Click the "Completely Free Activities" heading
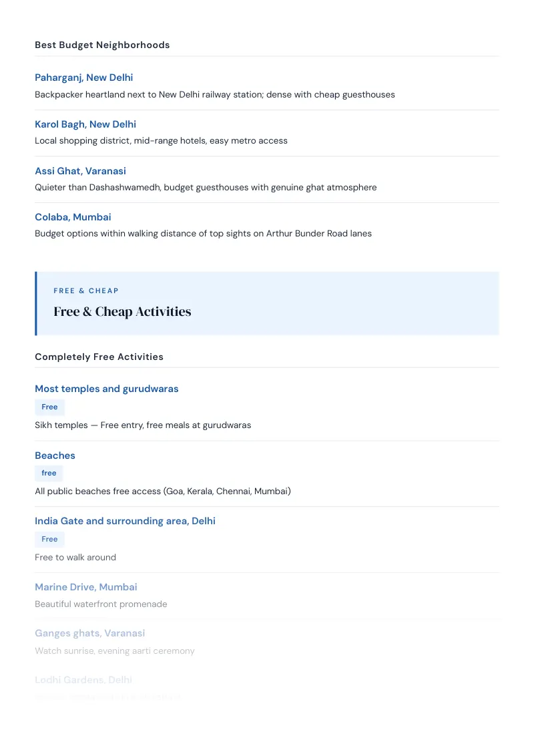534x756 pixels. (x=99, y=357)
